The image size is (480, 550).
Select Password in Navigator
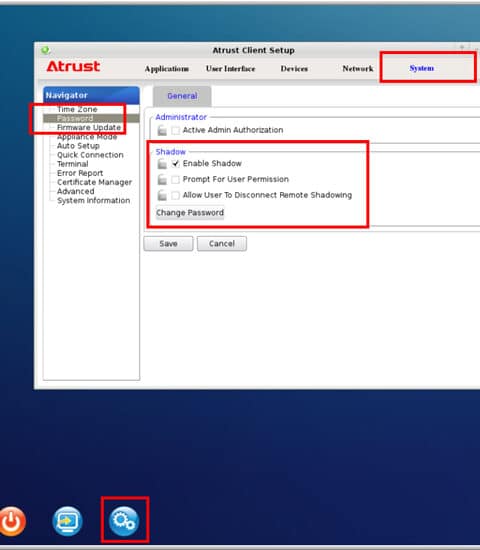coord(75,118)
